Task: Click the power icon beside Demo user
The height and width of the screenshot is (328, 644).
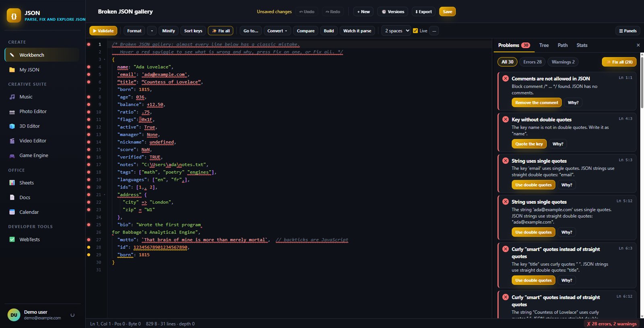Action: click(72, 315)
